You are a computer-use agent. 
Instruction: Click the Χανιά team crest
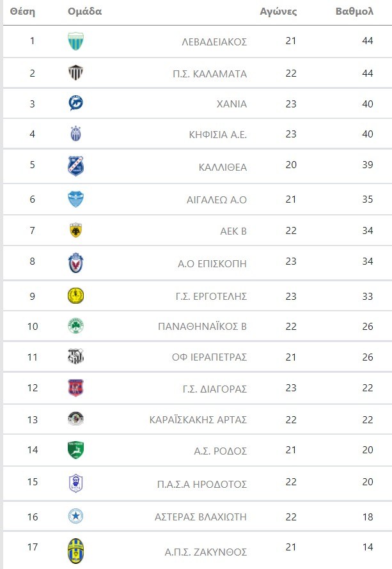point(76,104)
